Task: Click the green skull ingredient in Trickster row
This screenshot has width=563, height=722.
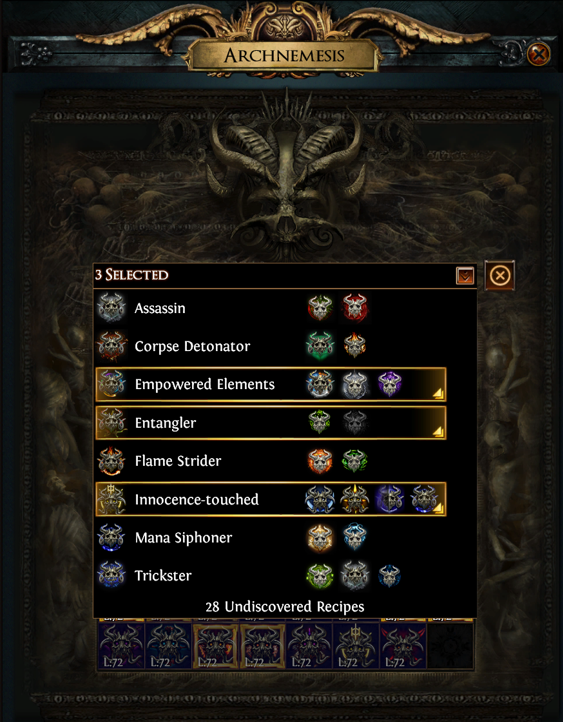Action: (x=319, y=576)
